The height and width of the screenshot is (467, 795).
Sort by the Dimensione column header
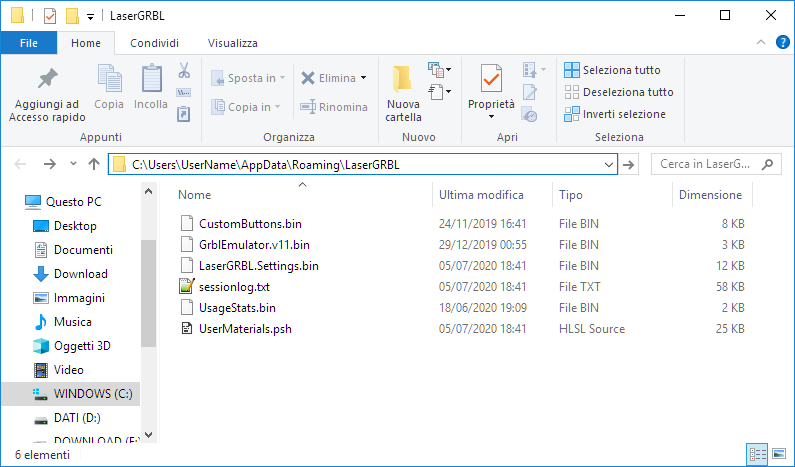pos(712,195)
